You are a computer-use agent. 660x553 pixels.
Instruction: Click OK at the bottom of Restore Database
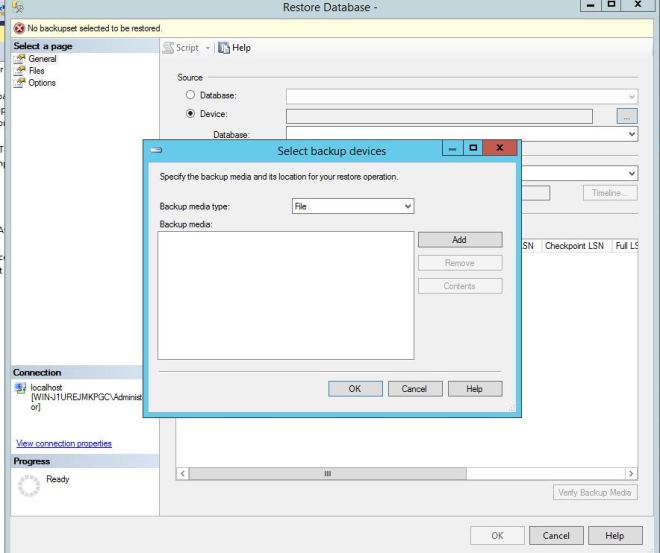coord(498,536)
